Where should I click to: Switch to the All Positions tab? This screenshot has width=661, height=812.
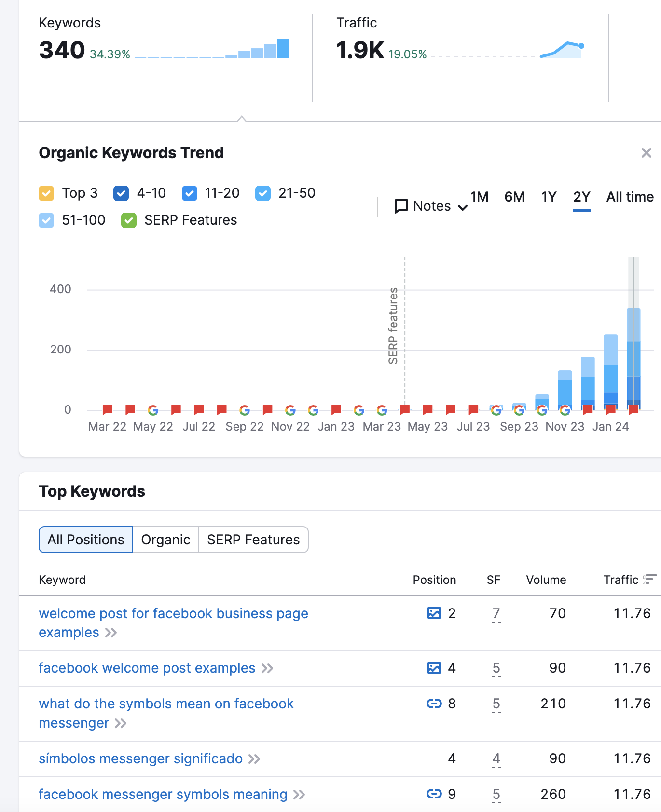pyautogui.click(x=86, y=540)
